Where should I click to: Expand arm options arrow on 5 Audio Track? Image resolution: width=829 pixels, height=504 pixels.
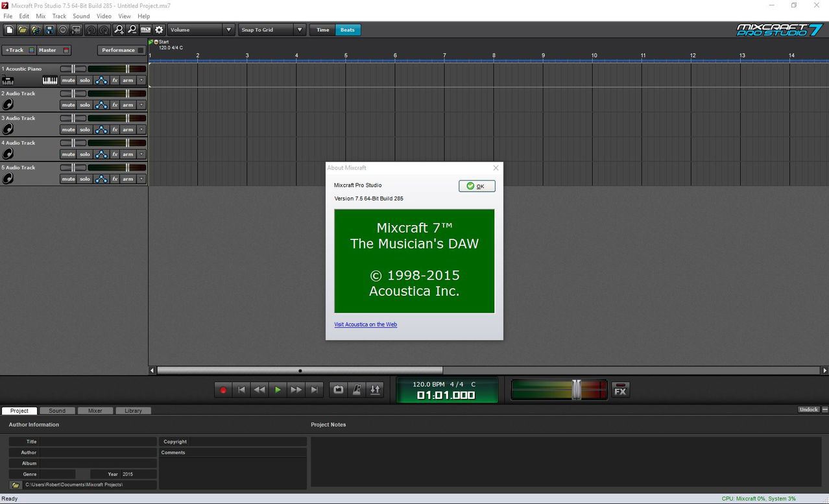pyautogui.click(x=141, y=179)
